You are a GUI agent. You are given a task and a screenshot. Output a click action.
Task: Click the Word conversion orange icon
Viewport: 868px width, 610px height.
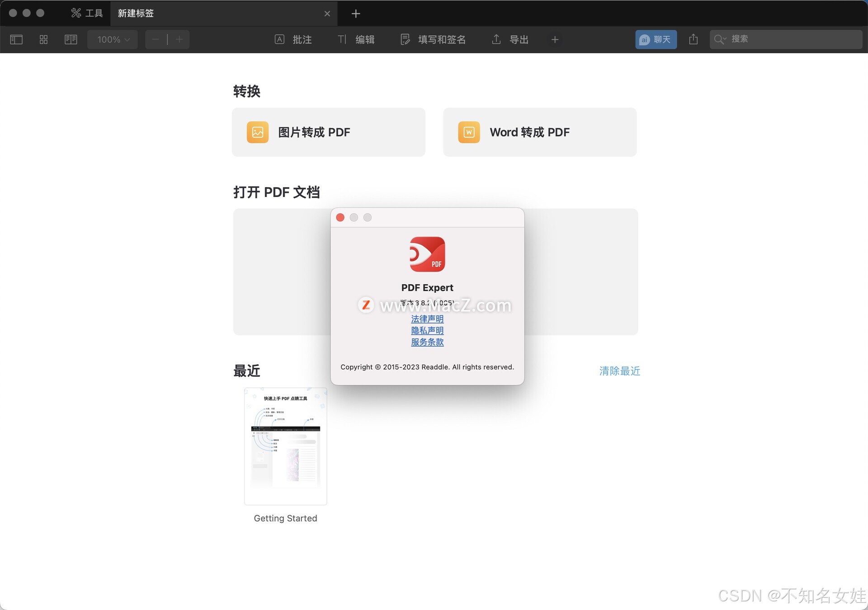(469, 132)
